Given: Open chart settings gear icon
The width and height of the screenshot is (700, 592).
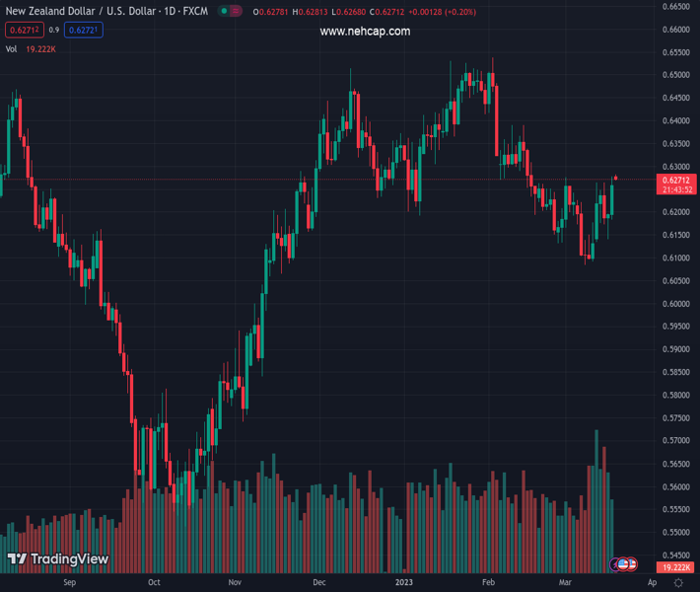Looking at the screenshot, I should click(678, 583).
